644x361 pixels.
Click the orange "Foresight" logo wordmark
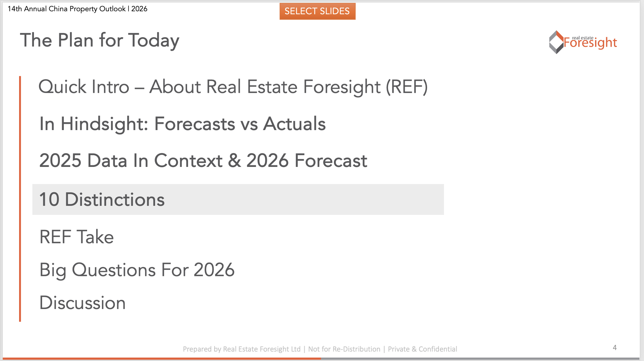(x=590, y=43)
